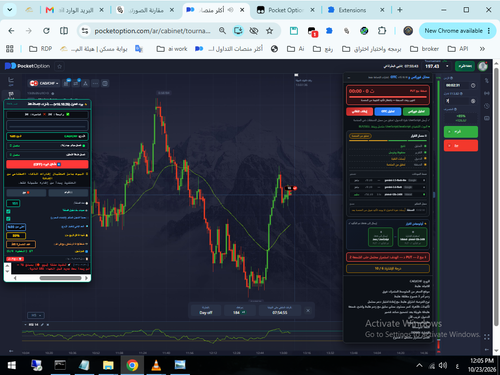
Task: Toggle the first green checkbox in the left panel
Action: [x=8, y=211]
